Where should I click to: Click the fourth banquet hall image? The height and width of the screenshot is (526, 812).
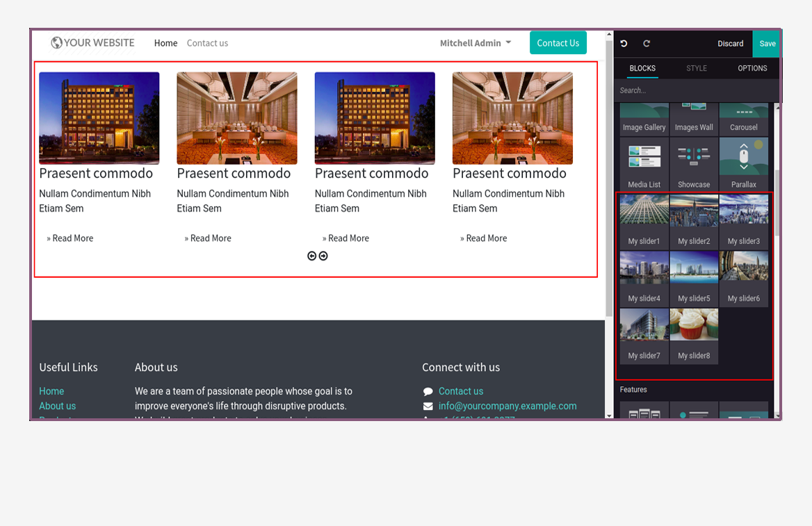point(512,118)
